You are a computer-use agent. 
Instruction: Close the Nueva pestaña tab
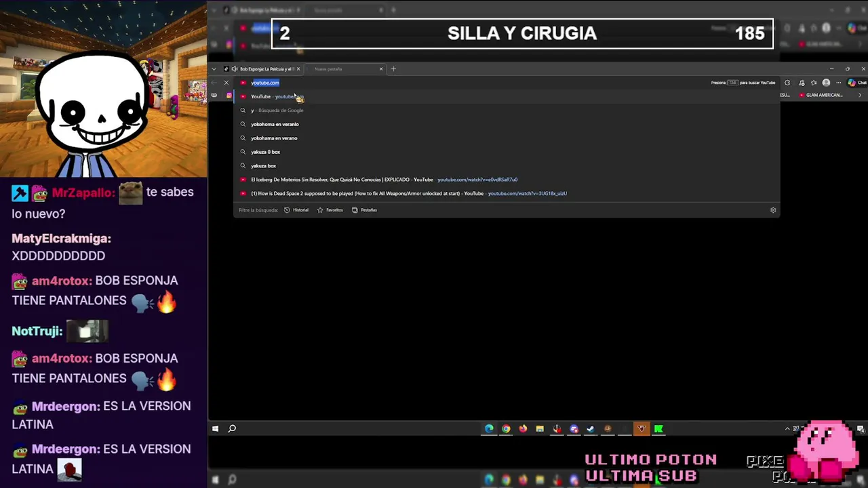coord(381,68)
